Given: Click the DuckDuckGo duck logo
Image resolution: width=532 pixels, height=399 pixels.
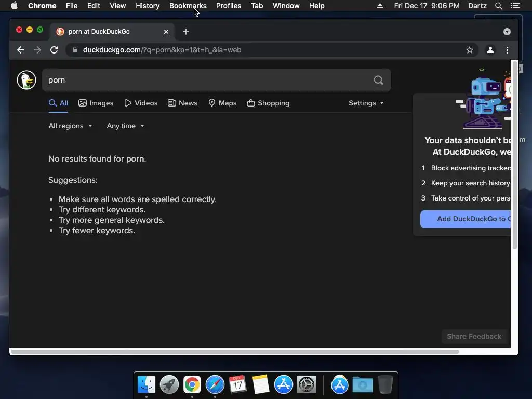Looking at the screenshot, I should [26, 80].
